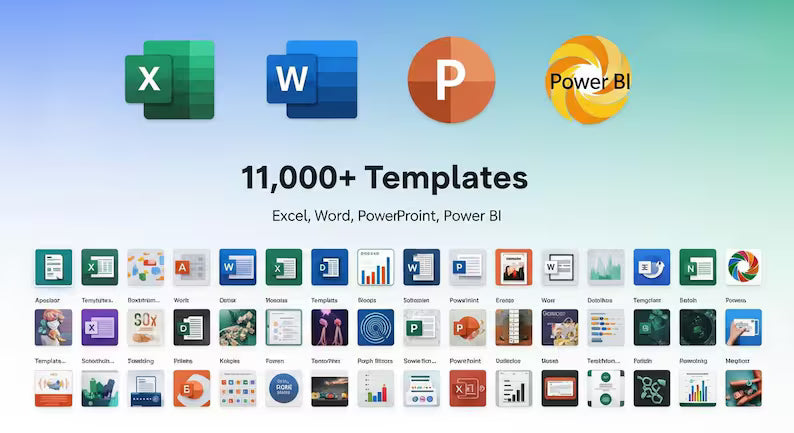Open the colorful chat-shapes thumbnail
Viewport: 794px width, 433px height.
point(146,267)
